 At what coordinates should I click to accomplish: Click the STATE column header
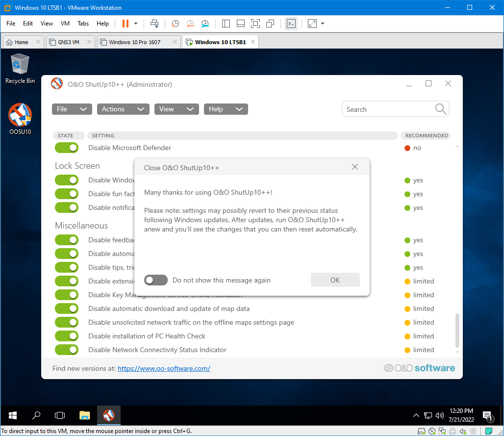pos(69,136)
